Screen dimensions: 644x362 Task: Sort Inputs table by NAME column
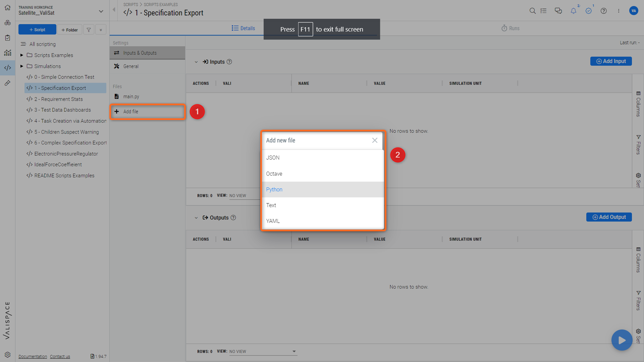click(304, 83)
